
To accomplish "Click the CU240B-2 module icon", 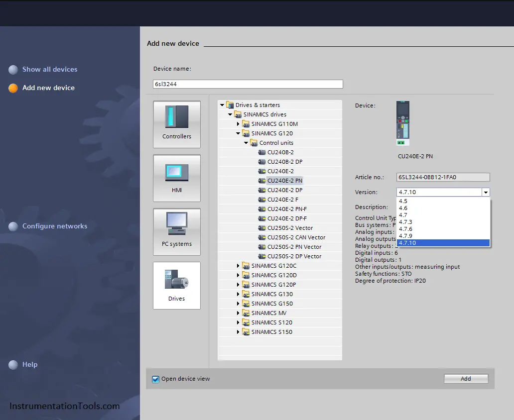I will pyautogui.click(x=262, y=152).
